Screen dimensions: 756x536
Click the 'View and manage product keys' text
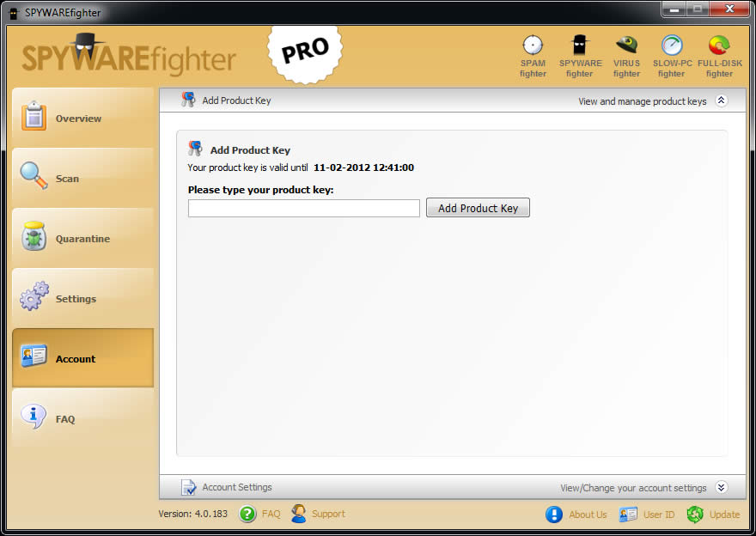point(643,101)
